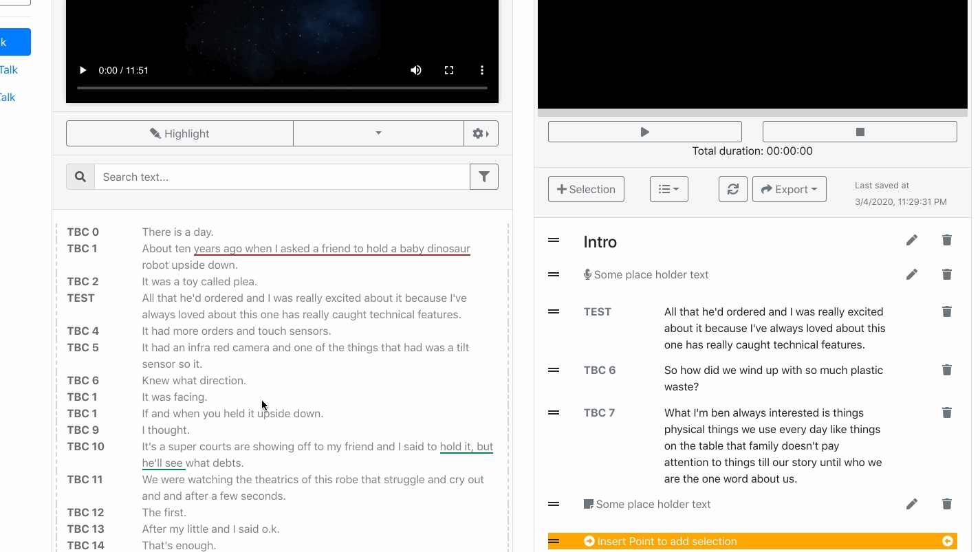The height and width of the screenshot is (552, 980).
Task: Click the blue active sidebar item
Action: [x=15, y=42]
